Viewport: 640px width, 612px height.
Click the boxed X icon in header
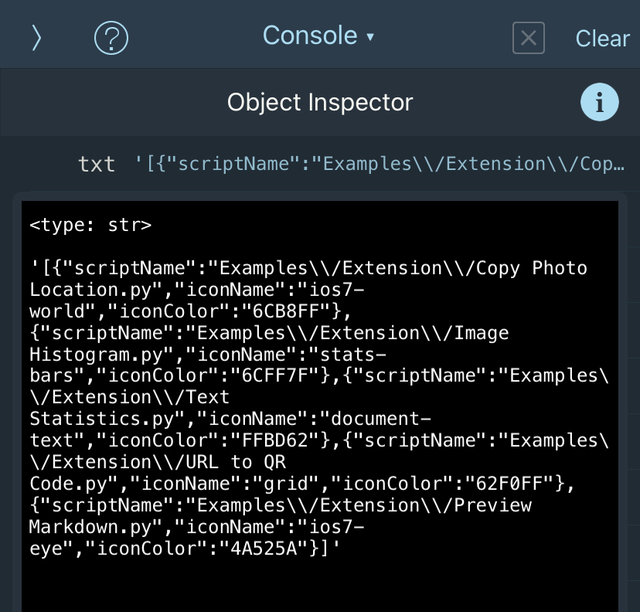tap(529, 38)
